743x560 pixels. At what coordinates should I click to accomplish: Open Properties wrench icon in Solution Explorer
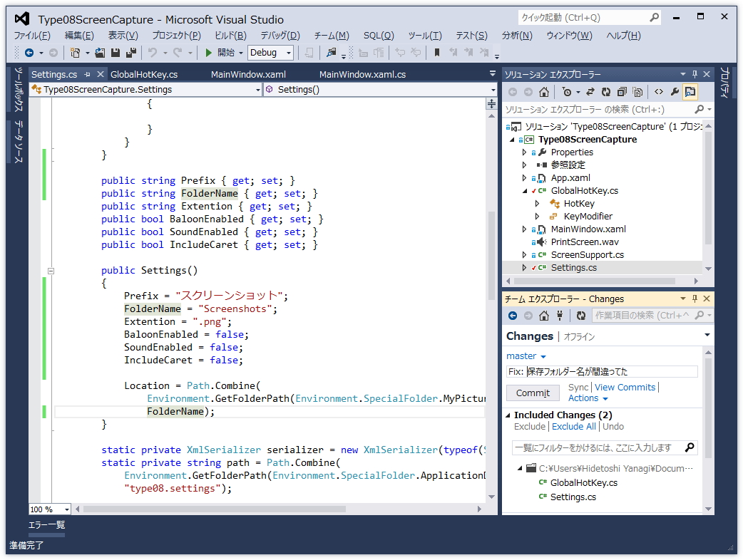675,92
